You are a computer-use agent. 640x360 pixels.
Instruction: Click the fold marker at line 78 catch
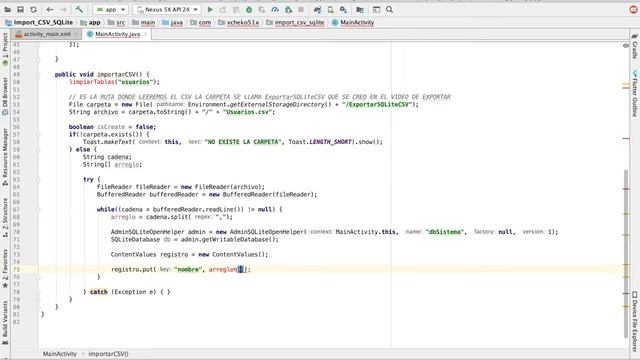pyautogui.click(x=38, y=292)
